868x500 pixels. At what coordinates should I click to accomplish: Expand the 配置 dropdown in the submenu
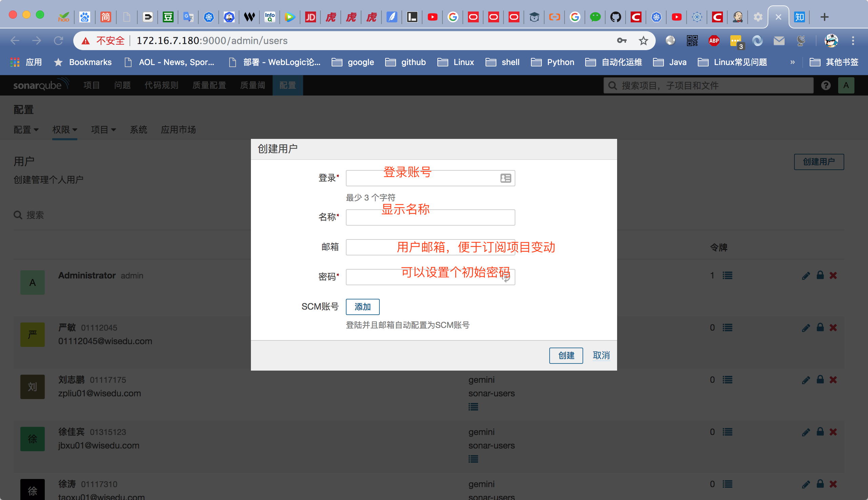coord(26,130)
